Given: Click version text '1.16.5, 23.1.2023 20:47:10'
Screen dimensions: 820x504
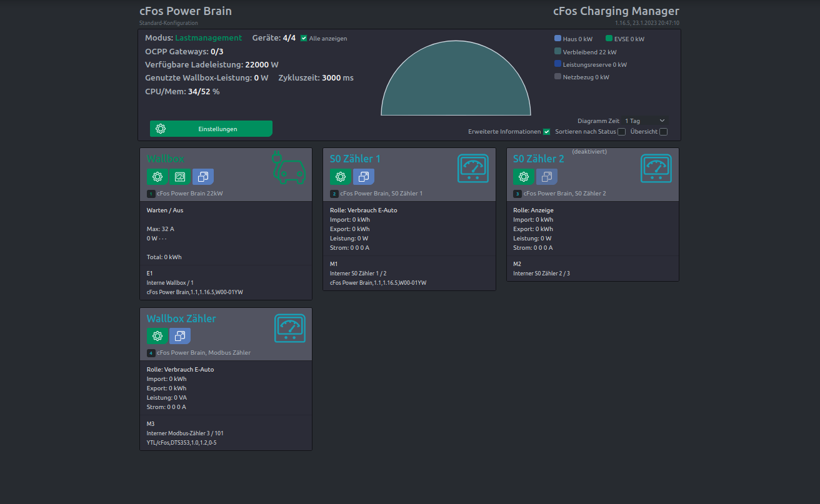Looking at the screenshot, I should [647, 23].
